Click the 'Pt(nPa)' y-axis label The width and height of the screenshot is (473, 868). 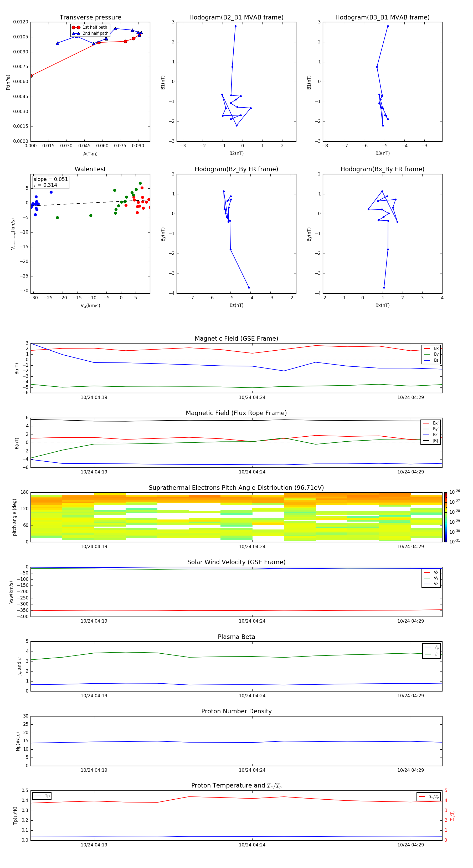[8, 82]
